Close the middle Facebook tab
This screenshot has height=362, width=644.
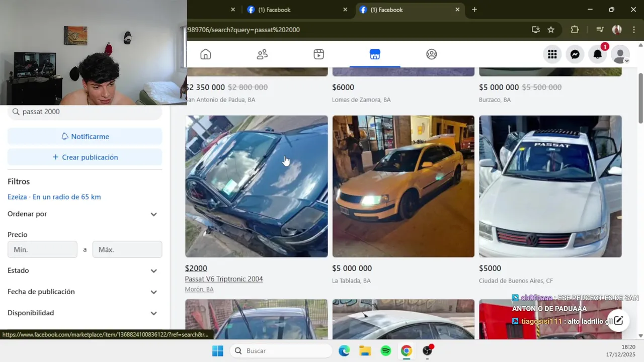[x=345, y=10]
